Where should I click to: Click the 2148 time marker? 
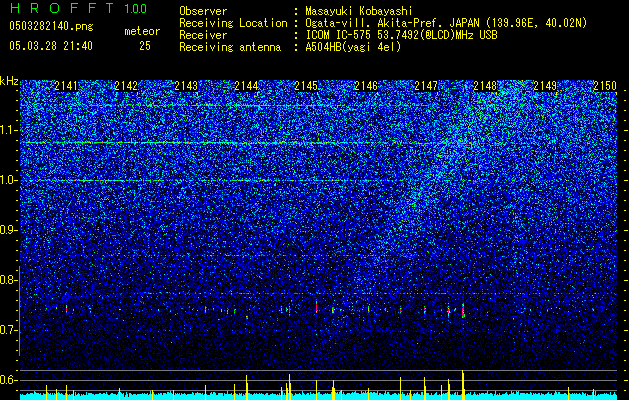(486, 86)
